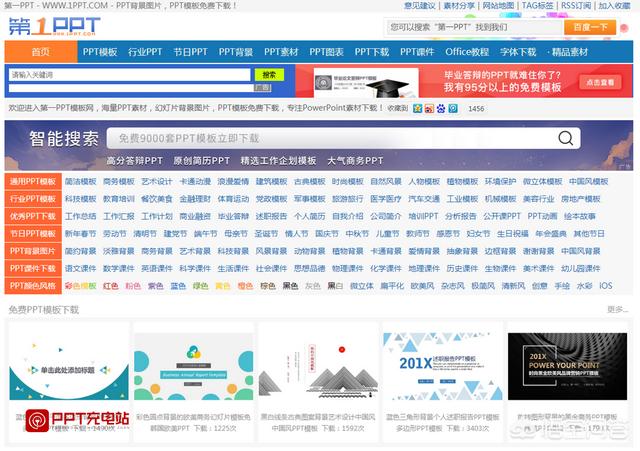Choose the 红色 color filter link
This screenshot has height=451, width=640.
[x=110, y=286]
